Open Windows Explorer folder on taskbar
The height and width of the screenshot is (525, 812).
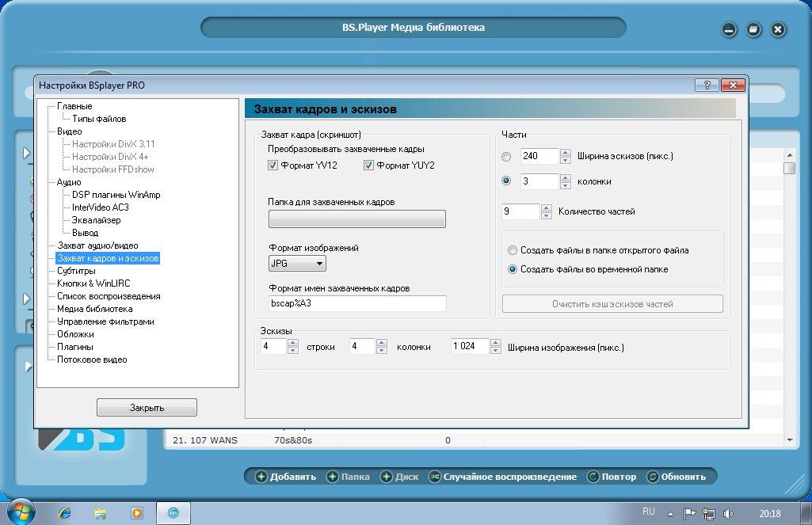pos(101,513)
